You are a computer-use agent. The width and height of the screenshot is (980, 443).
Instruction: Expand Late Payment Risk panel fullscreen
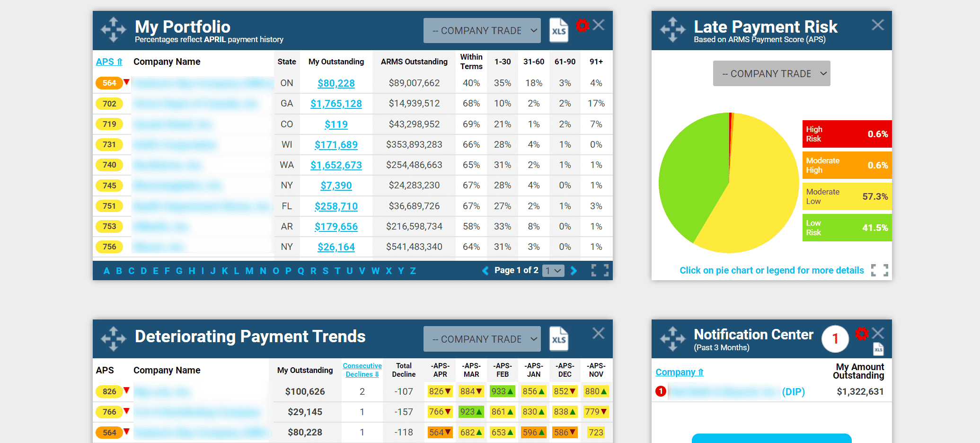(879, 270)
